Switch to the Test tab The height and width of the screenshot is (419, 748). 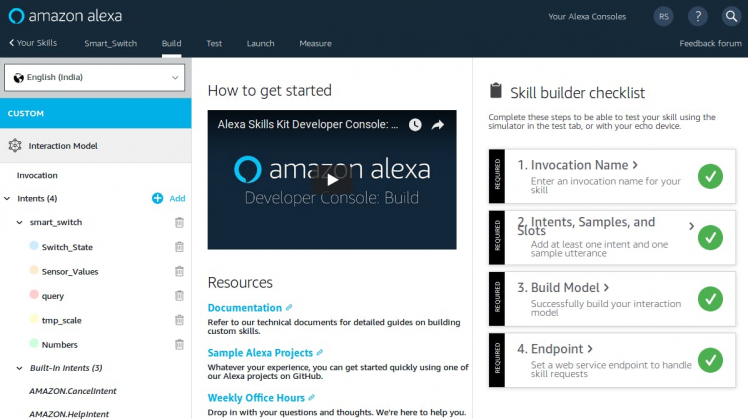coord(214,43)
